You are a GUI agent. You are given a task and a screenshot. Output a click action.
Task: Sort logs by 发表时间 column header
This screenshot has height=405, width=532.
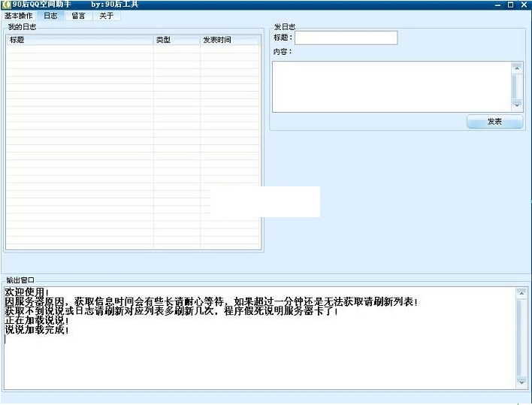(x=230, y=40)
